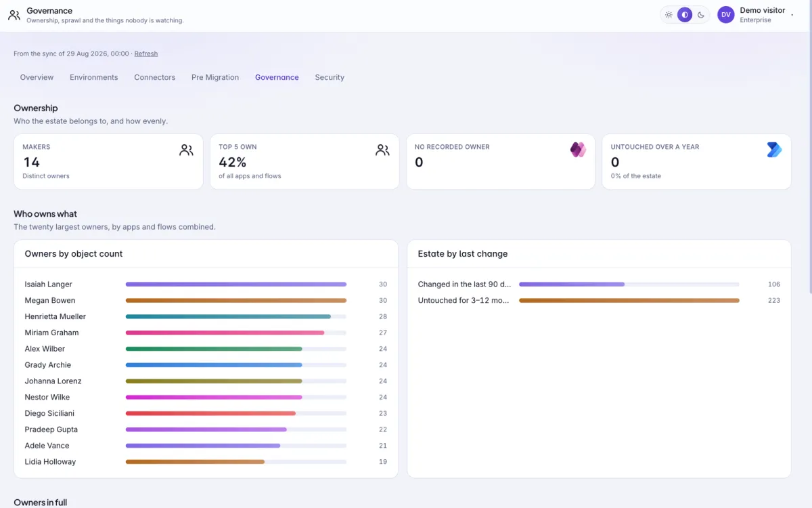Viewport: 812px width, 508px height.
Task: Click the 42% value on Top 5 Own
Action: tap(233, 162)
